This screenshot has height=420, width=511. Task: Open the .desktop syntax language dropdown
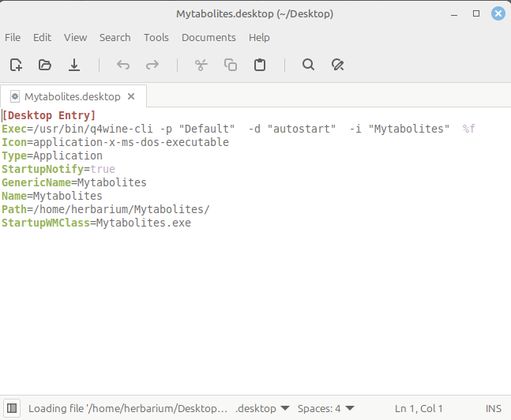coord(262,408)
